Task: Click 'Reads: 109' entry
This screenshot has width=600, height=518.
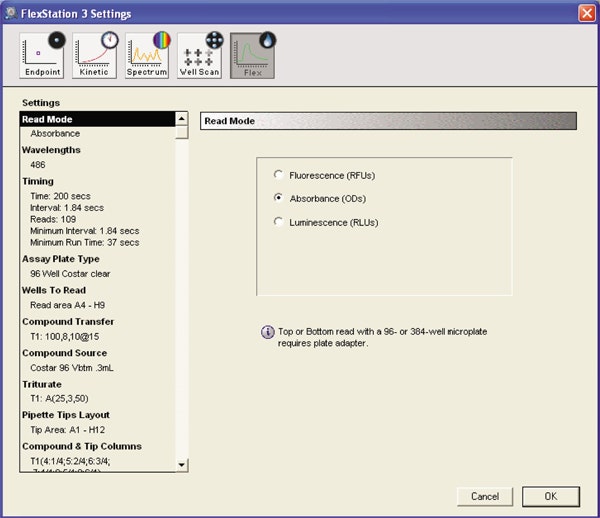Action: pyautogui.click(x=53, y=219)
